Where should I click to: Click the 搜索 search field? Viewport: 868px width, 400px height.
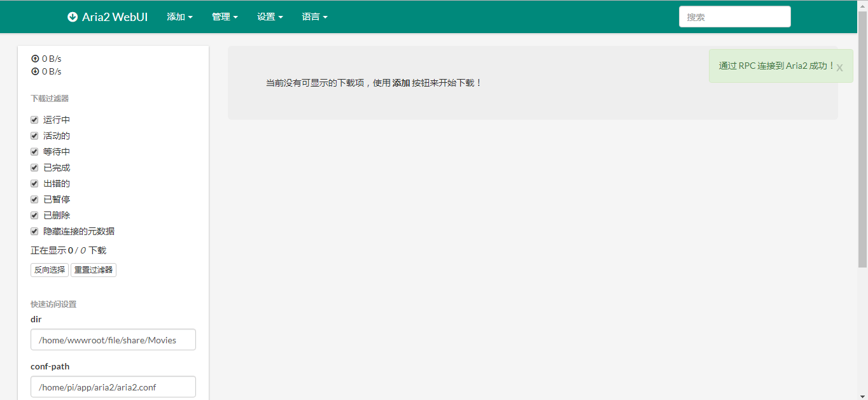(x=734, y=17)
